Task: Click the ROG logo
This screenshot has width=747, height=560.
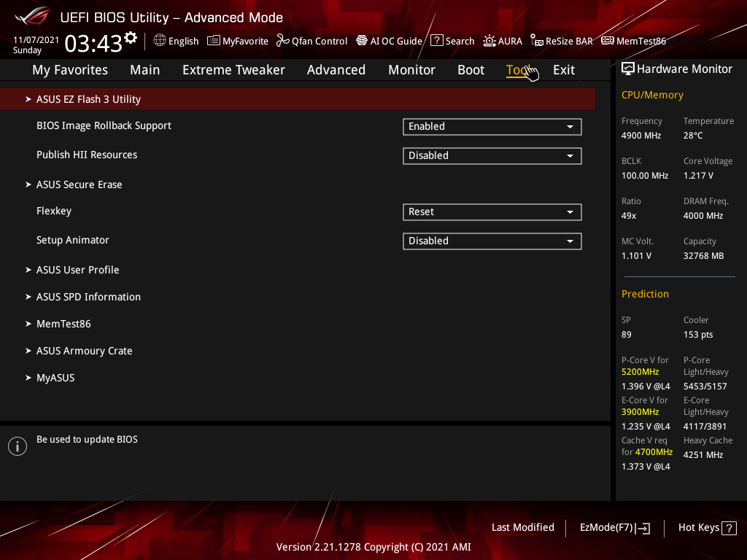Action: click(32, 17)
